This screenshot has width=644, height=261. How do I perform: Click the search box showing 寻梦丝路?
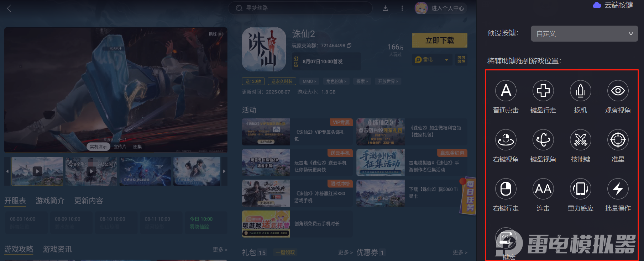(300, 8)
